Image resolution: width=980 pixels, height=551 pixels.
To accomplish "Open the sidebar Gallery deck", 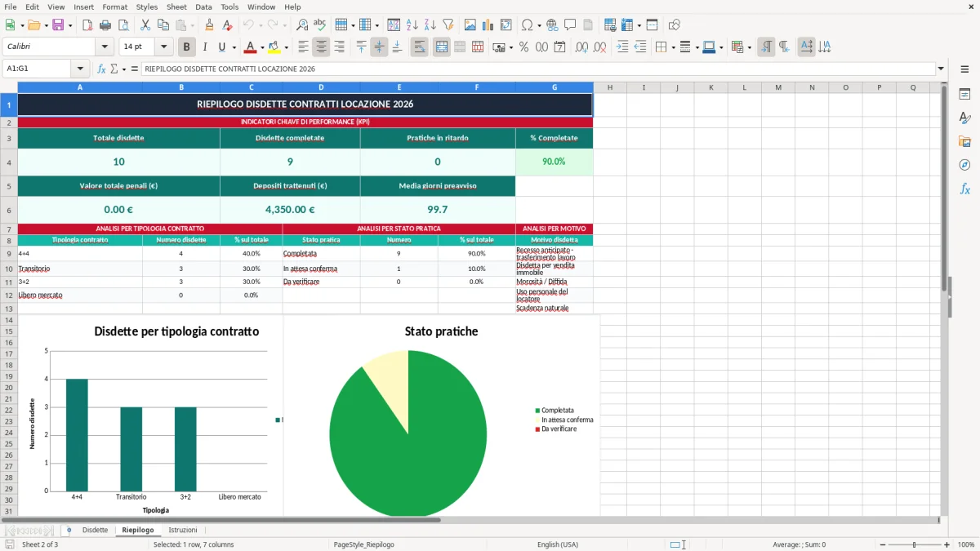I will [x=964, y=141].
